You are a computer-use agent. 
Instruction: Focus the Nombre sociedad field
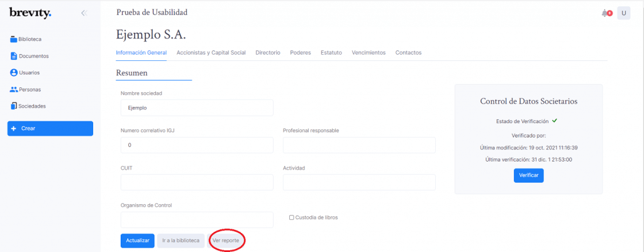click(197, 108)
